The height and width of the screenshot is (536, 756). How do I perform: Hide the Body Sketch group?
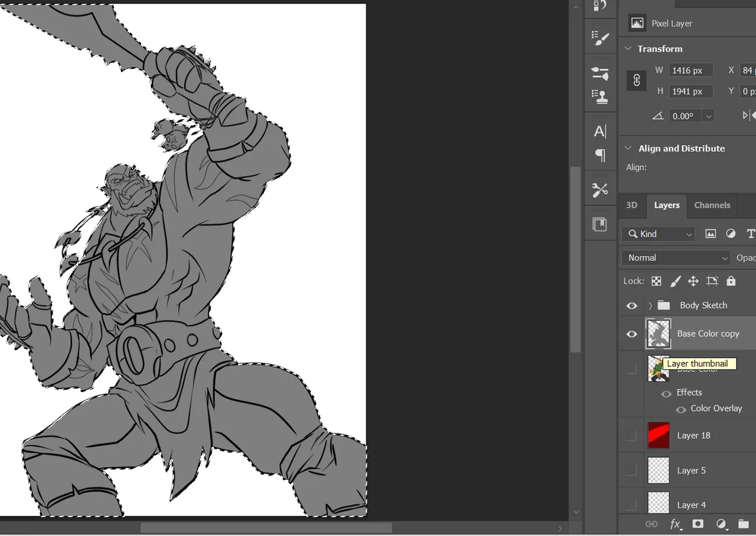pos(632,305)
